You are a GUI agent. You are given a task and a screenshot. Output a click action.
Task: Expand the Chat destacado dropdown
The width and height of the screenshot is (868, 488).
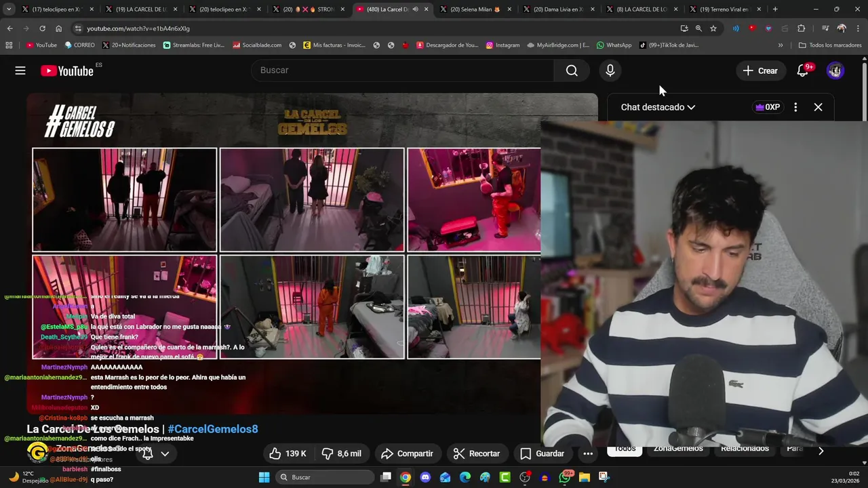(x=658, y=107)
